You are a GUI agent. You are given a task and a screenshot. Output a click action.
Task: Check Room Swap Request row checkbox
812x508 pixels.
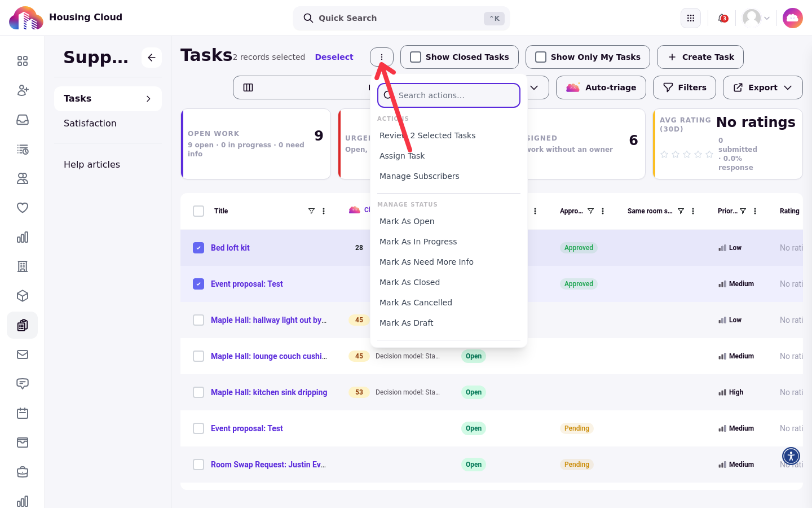point(198,465)
